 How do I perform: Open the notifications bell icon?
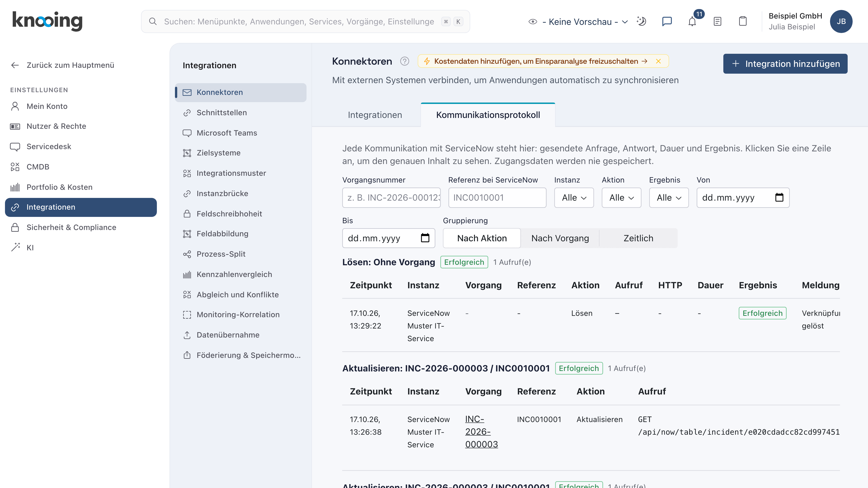tap(692, 21)
